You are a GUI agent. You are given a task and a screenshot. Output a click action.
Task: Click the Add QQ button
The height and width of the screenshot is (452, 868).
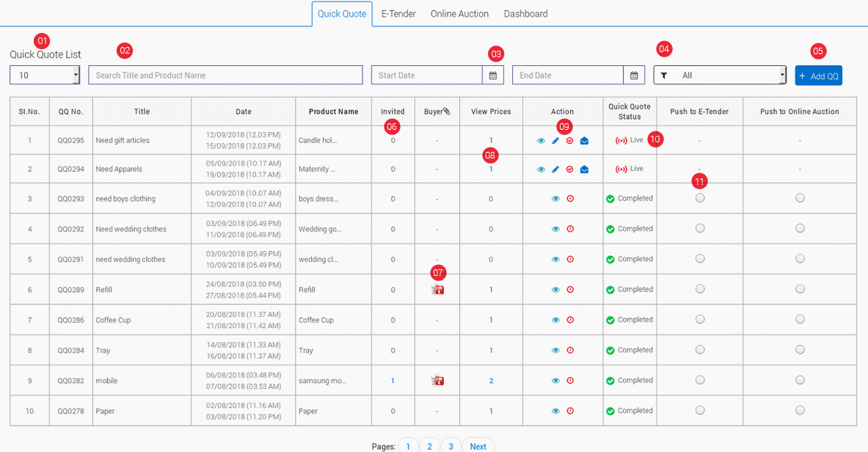(x=818, y=76)
